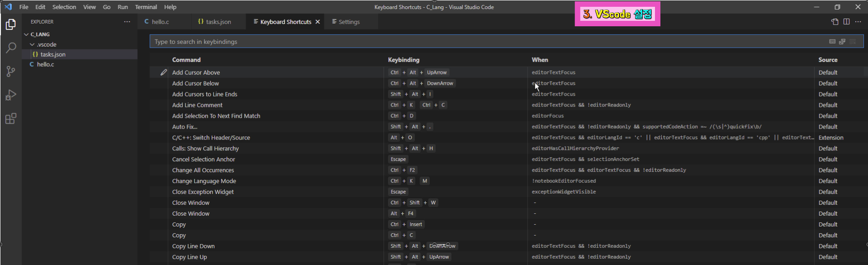Screen dimensions: 868x265
Task: Click the Command column header
Action: 186,60
